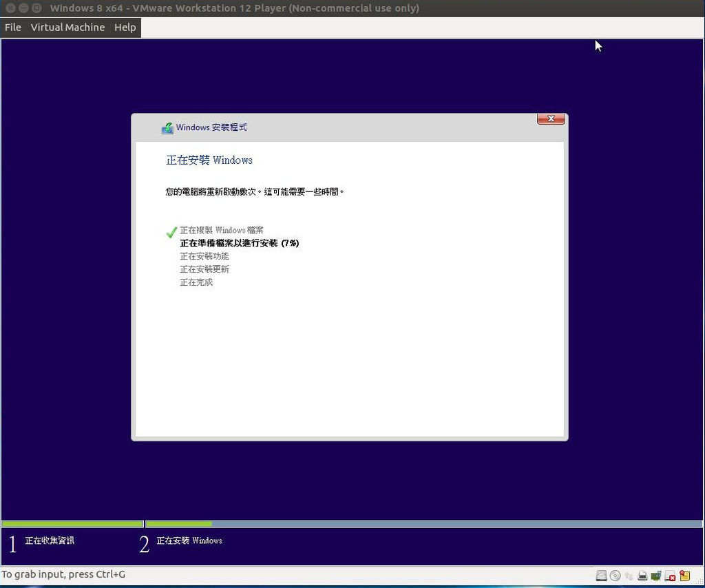Click the completed stage 1 progress bar
The width and height of the screenshot is (705, 588).
click(72, 524)
